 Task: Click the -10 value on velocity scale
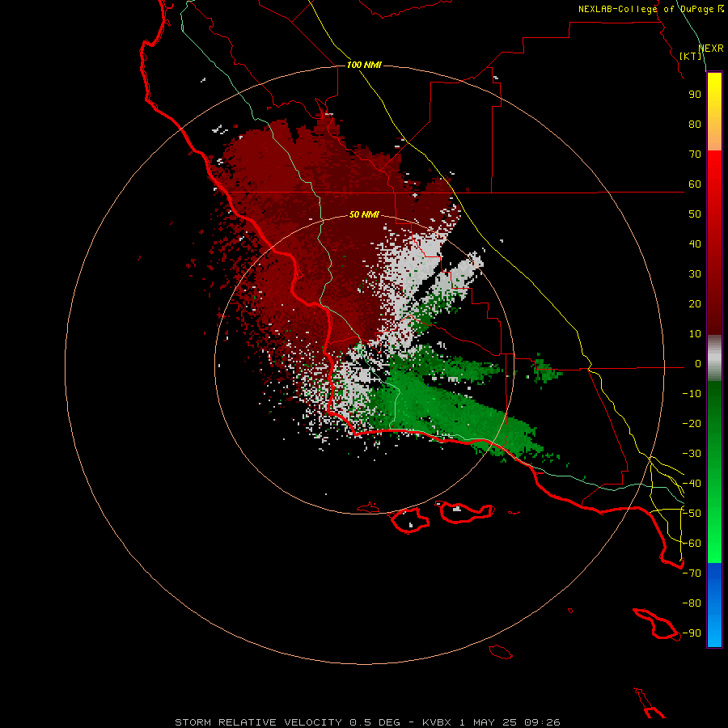[692, 394]
